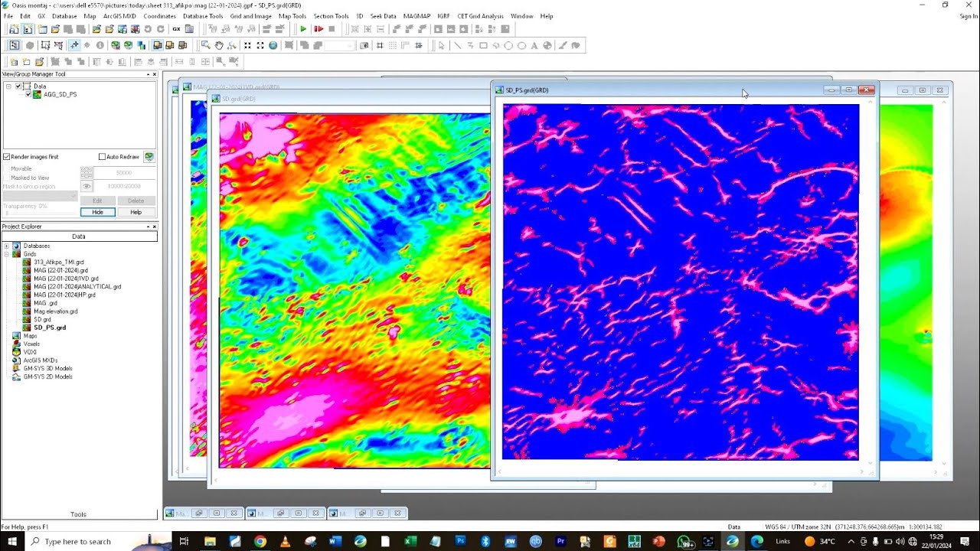Screen dimensions: 980x551
Task: Click the stop script square icon
Action: point(332,29)
